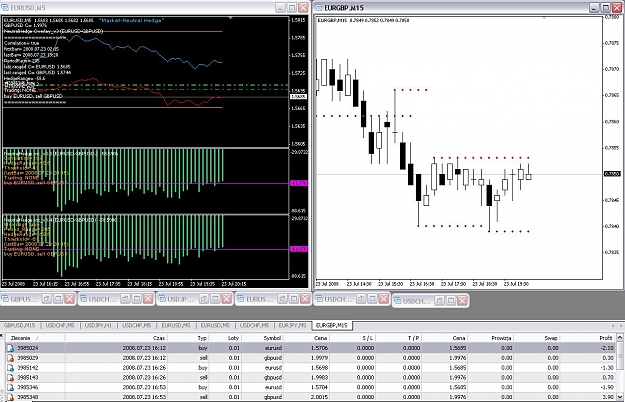
Task: Maximize the EURGBP,M15 chart window
Action: [x=605, y=8]
